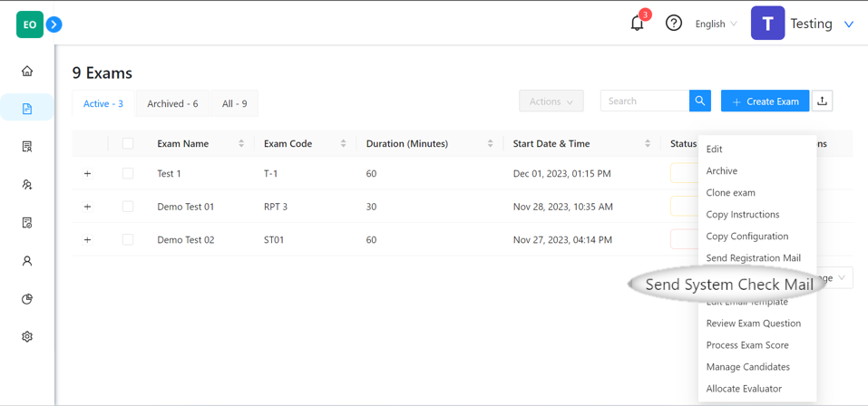
Task: Choose Send Registration Mail
Action: pyautogui.click(x=754, y=257)
